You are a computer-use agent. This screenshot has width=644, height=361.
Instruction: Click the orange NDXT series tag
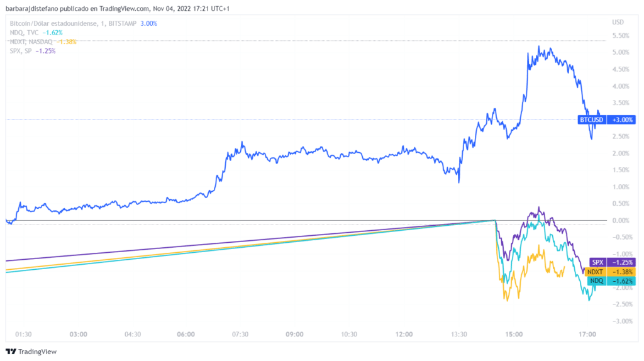tap(595, 271)
